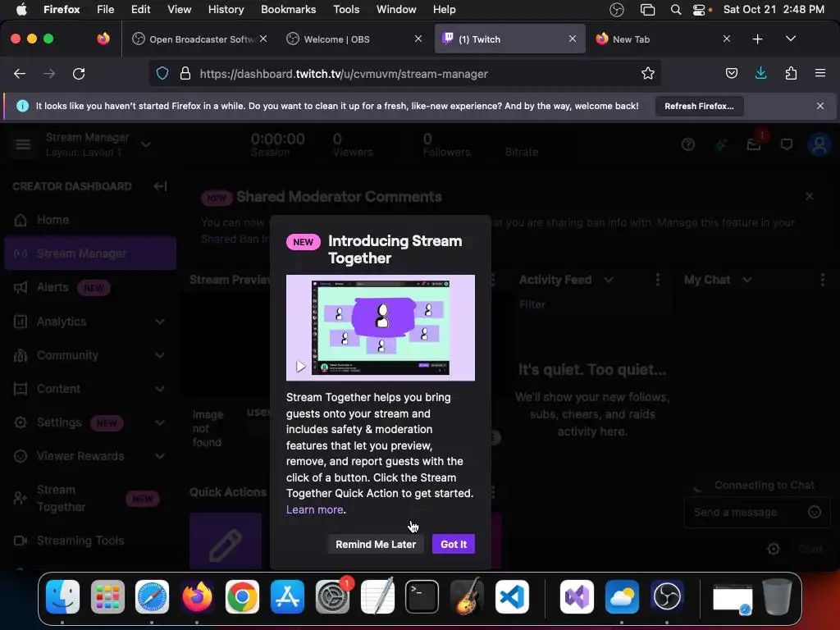Open a new browser tab with plus

coord(757,39)
